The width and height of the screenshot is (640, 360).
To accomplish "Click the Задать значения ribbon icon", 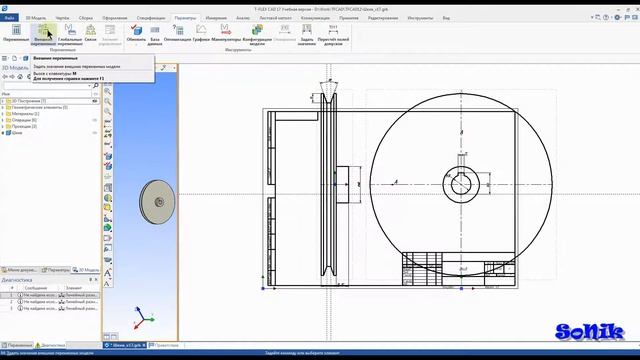I will coord(307,34).
